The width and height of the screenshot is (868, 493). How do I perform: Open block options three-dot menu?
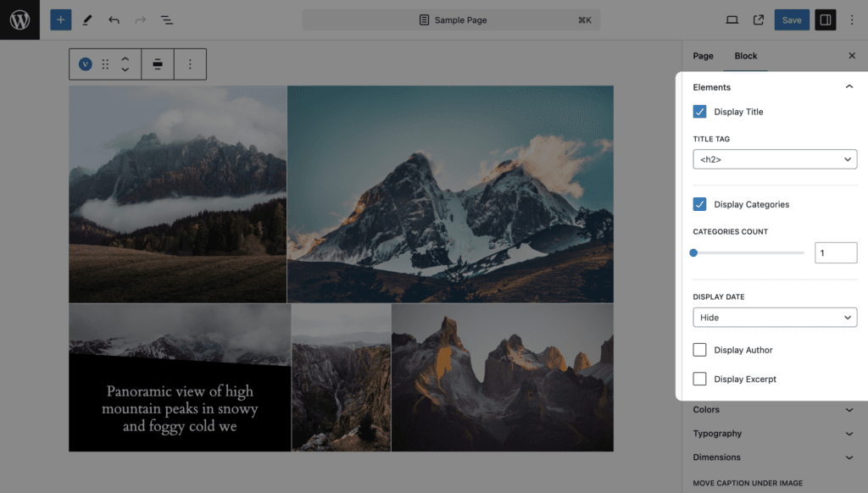tap(190, 64)
